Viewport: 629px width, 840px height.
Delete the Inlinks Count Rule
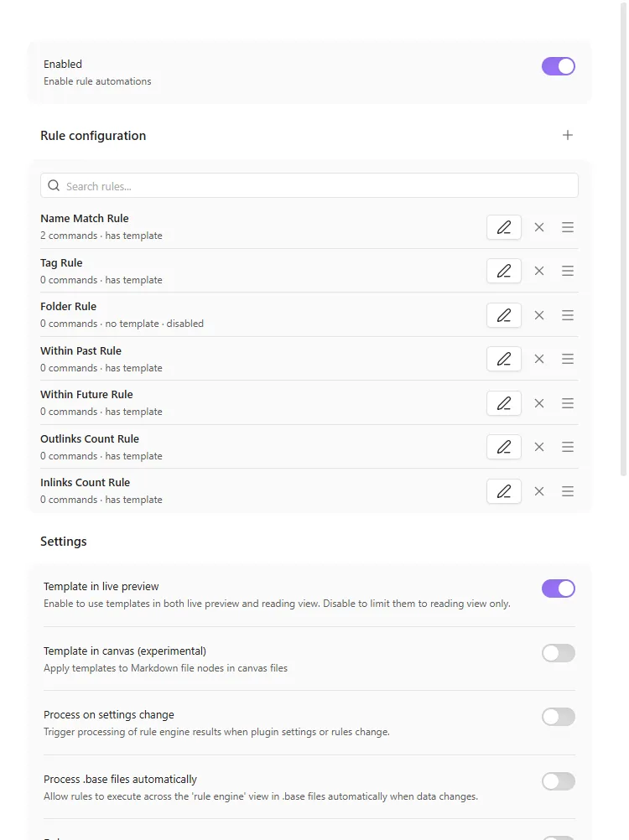tap(539, 491)
